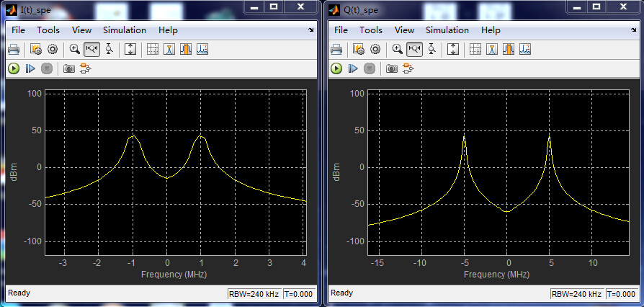Highlight Simulink block icon in I(t)_spe window
Viewport: 644px width, 307px height.
point(86,68)
